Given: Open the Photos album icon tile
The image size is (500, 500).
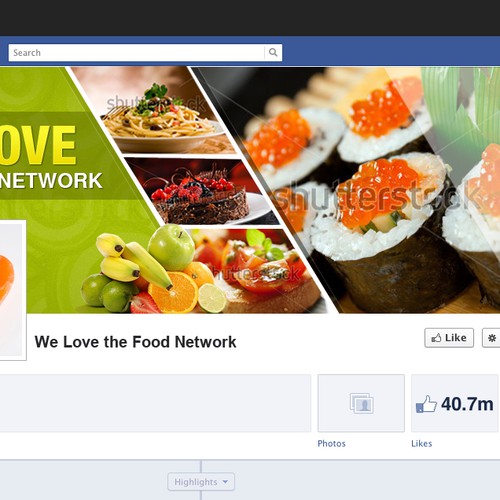Looking at the screenshot, I should click(361, 403).
